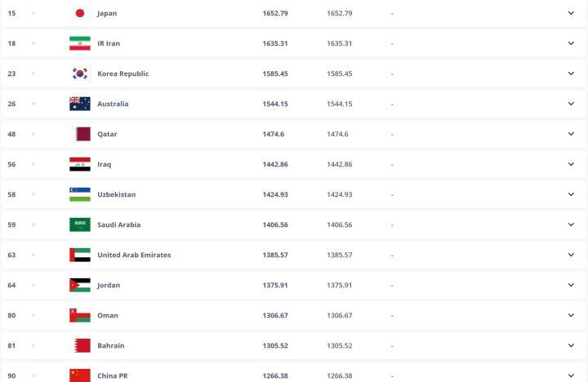This screenshot has width=588, height=382.
Task: Click the United Arab Emirates flag
Action: tap(80, 255)
